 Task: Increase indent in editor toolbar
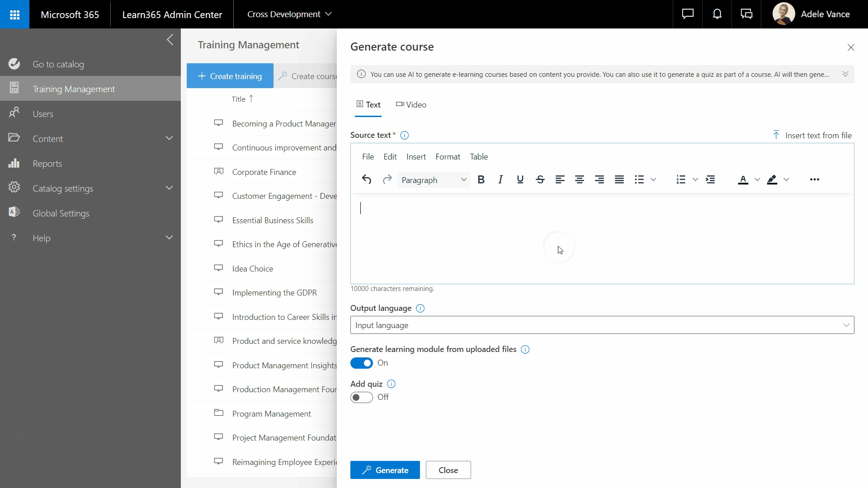710,180
